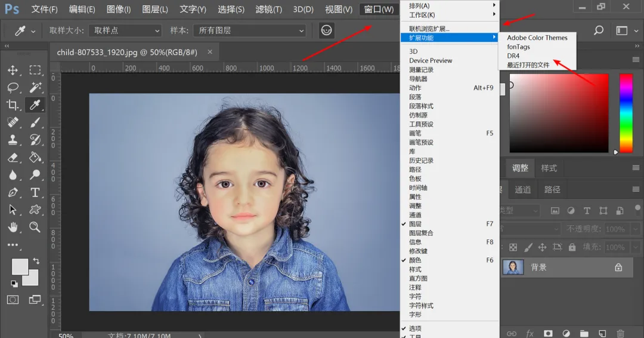
Task: Choose 动作 from the window menu
Action: coord(450,88)
